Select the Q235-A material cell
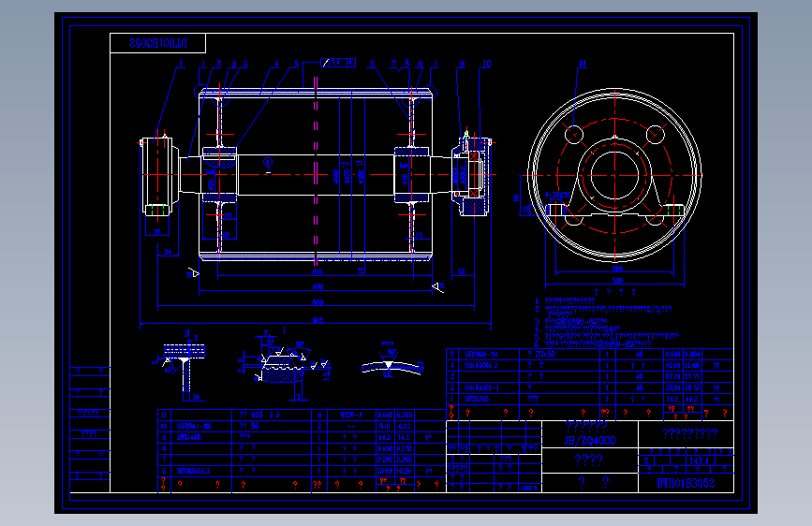 coord(350,415)
